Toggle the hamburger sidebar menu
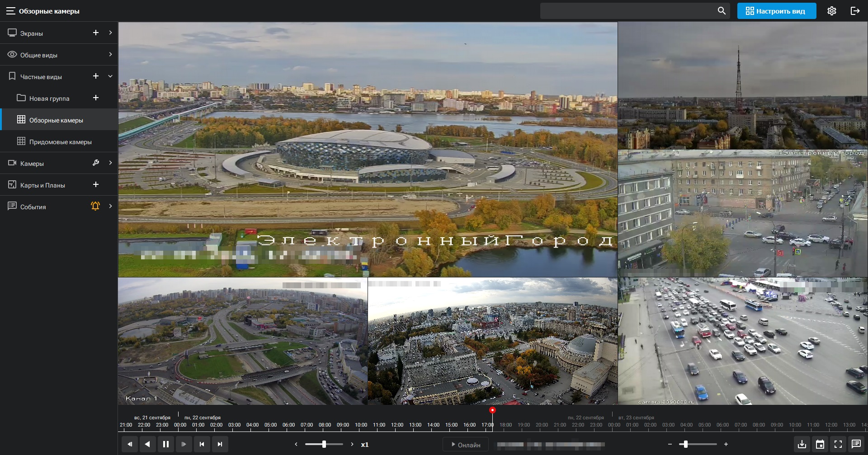The height and width of the screenshot is (455, 868). [10, 11]
